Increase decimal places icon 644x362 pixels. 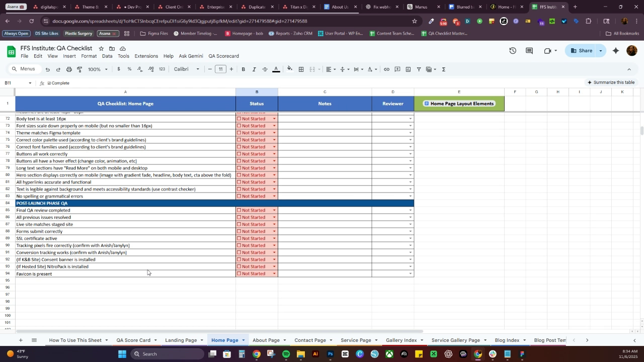[151, 69]
